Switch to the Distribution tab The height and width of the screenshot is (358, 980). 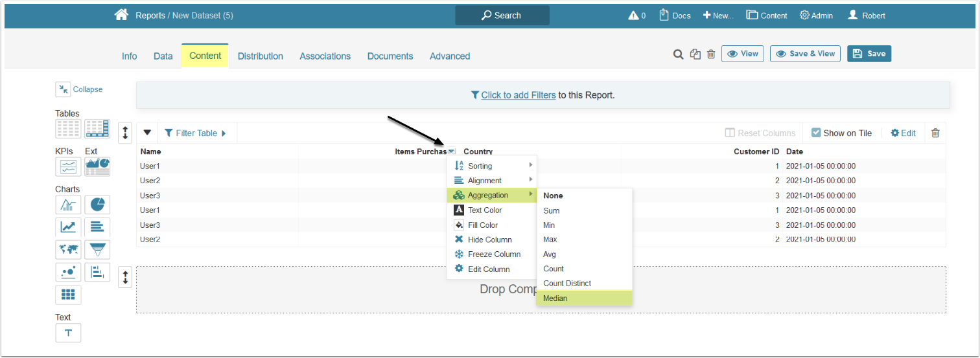[x=261, y=56]
